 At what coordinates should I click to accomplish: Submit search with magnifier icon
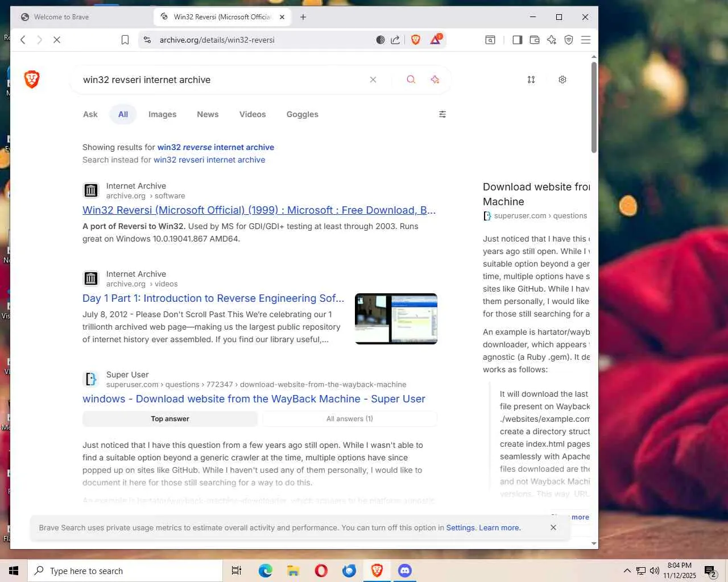411,80
